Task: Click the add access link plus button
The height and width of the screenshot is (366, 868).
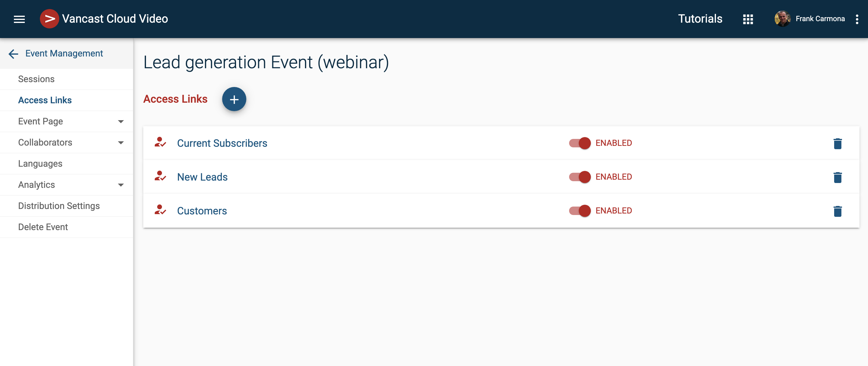Action: click(234, 99)
